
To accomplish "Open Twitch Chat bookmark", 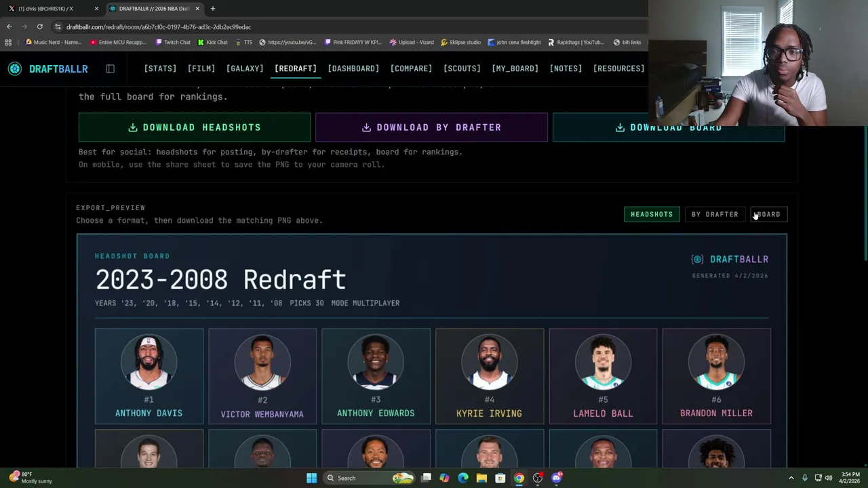I will pyautogui.click(x=172, y=42).
